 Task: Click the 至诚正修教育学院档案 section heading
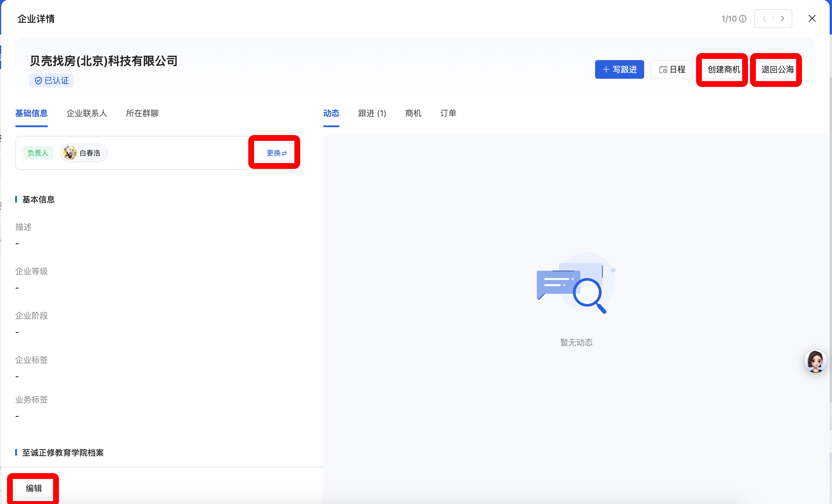pos(63,453)
